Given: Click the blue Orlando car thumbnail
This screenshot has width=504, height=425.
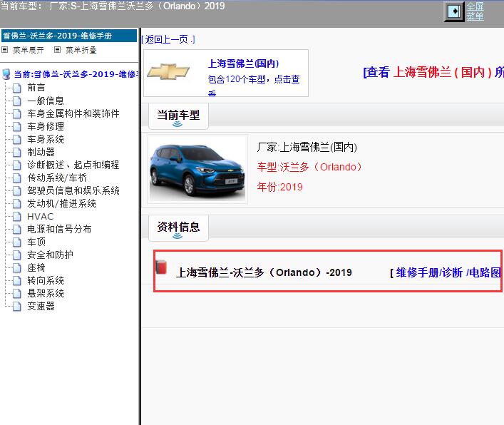Looking at the screenshot, I should 197,169.
